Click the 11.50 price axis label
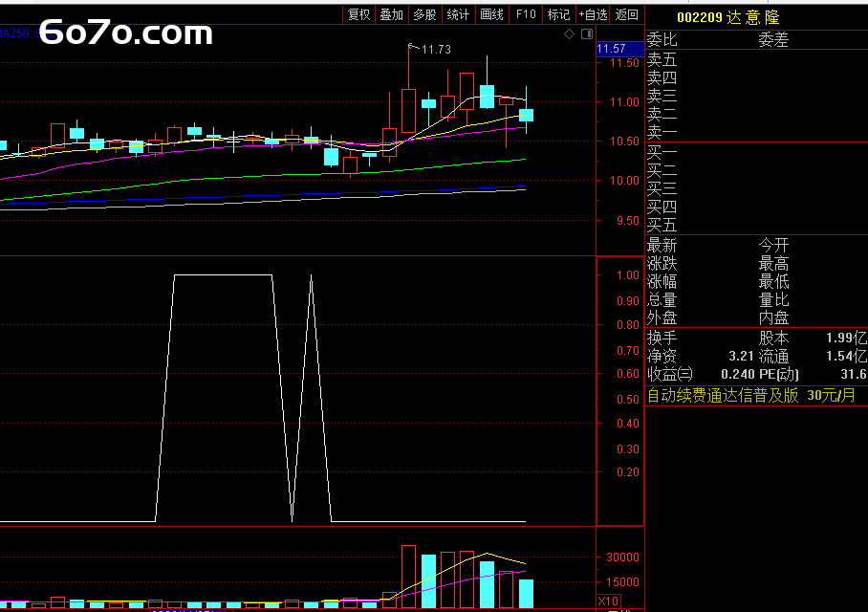This screenshot has height=612, width=868. click(x=624, y=63)
